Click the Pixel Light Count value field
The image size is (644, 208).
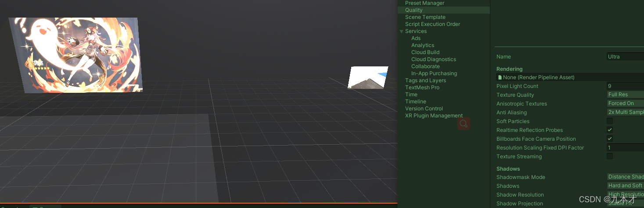click(x=625, y=86)
